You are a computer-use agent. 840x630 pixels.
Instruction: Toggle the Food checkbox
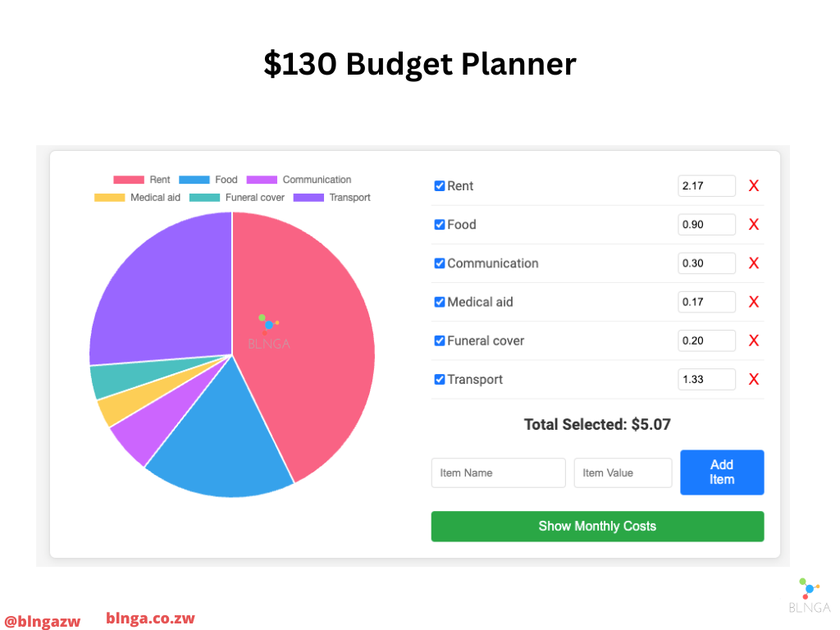click(x=440, y=225)
